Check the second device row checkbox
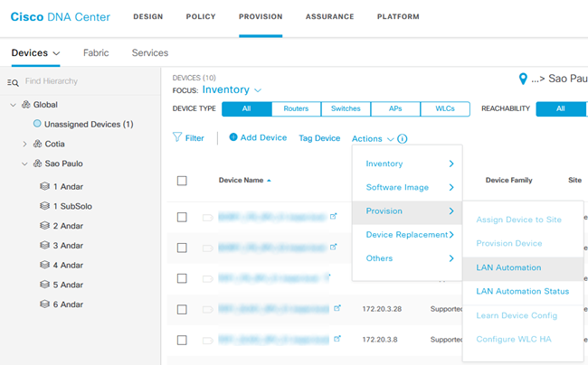The image size is (588, 365). [182, 248]
